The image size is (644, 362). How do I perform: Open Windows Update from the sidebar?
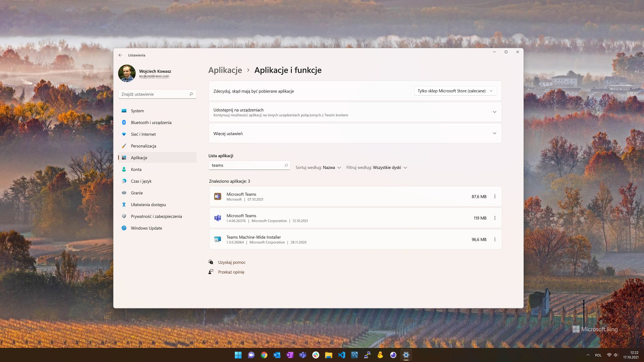(x=146, y=228)
